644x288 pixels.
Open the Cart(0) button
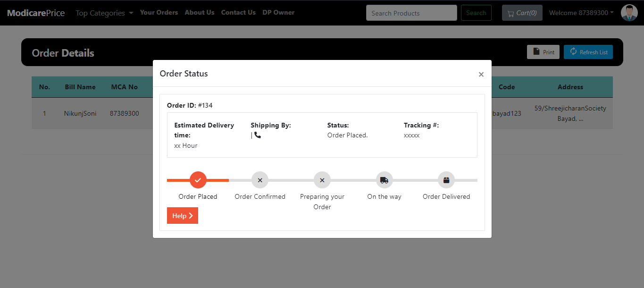tap(522, 13)
